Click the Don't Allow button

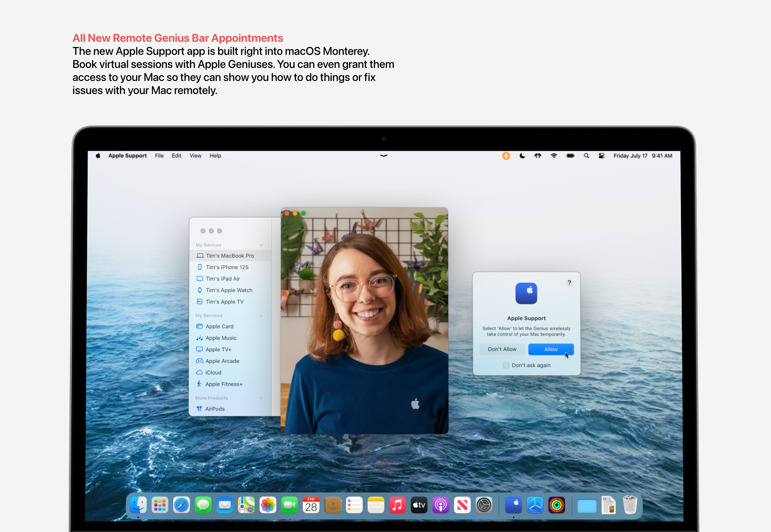tap(502, 349)
